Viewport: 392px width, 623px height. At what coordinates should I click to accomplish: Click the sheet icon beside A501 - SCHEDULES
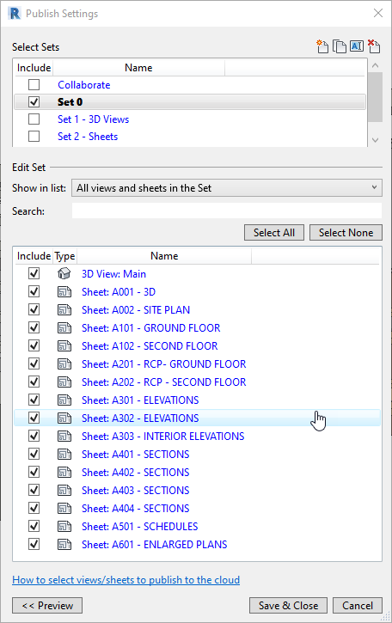pos(64,526)
